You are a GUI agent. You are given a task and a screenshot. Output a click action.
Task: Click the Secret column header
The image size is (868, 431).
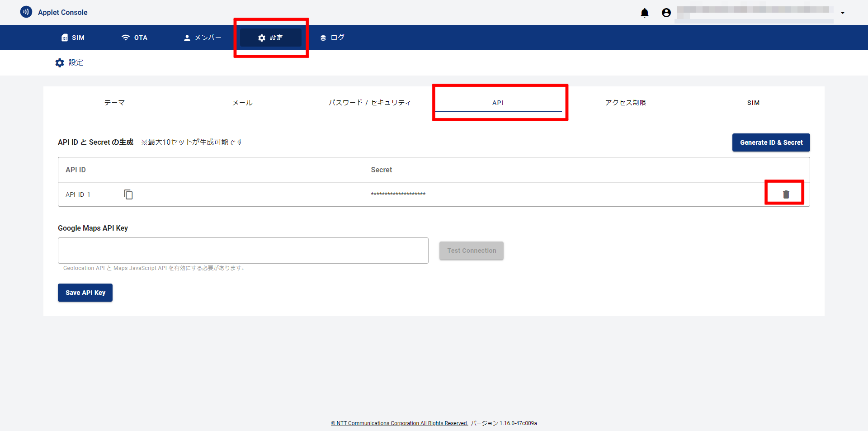381,170
